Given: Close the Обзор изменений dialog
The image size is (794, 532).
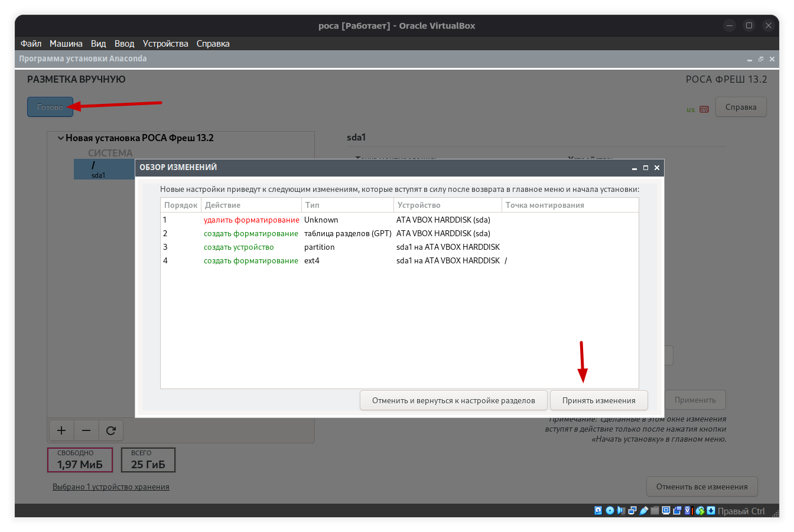Looking at the screenshot, I should (x=657, y=168).
